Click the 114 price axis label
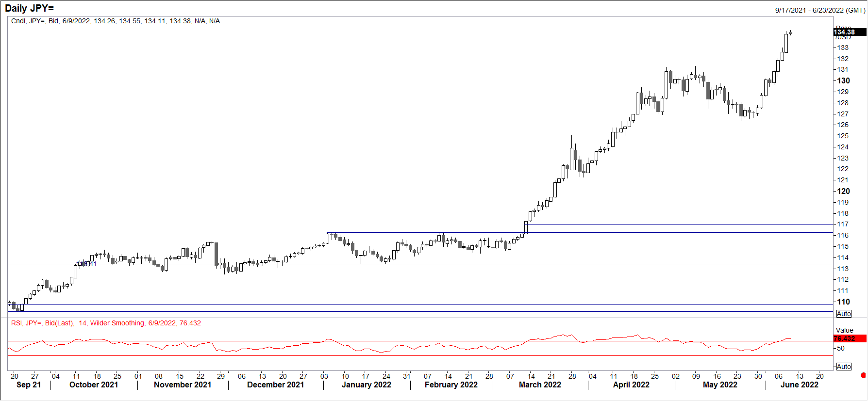Image resolution: width=868 pixels, height=401 pixels. [x=843, y=257]
